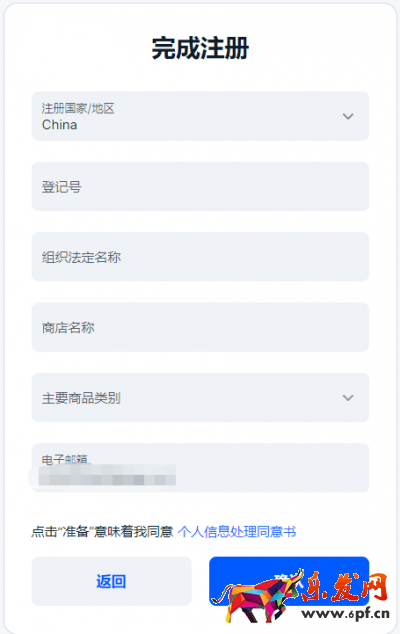This screenshot has height=634, width=400.
Task: Click the 乐发网 red watermark text
Action: pos(345,586)
